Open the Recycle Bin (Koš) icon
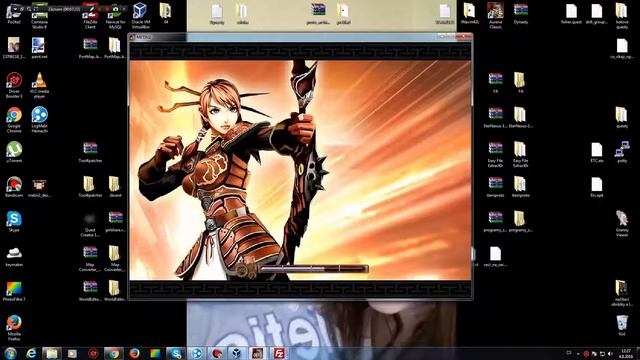 (x=622, y=325)
